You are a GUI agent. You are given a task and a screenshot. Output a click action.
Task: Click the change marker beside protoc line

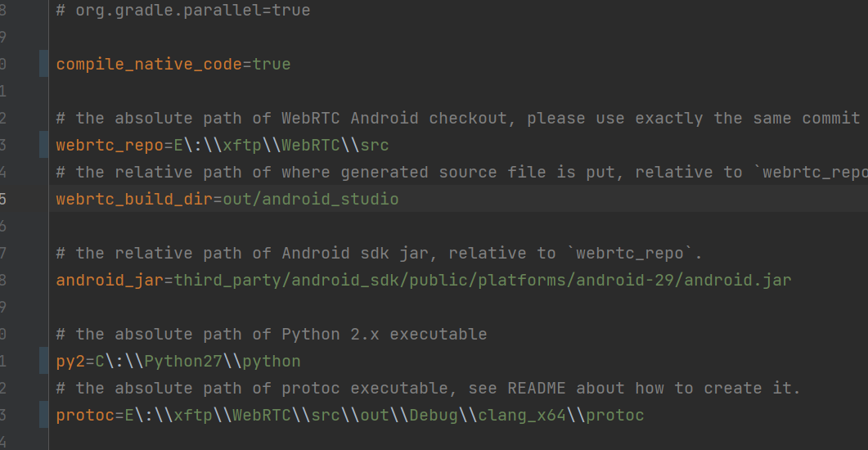click(43, 415)
